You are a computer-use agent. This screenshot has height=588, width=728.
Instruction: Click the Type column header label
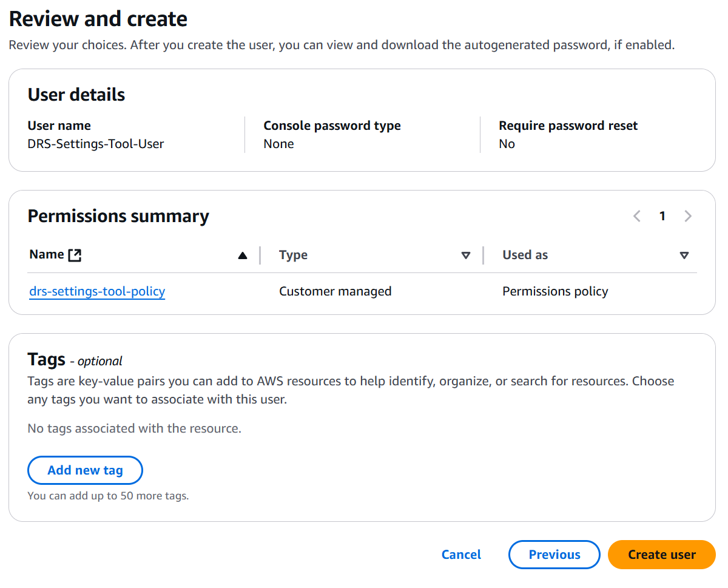pos(293,255)
